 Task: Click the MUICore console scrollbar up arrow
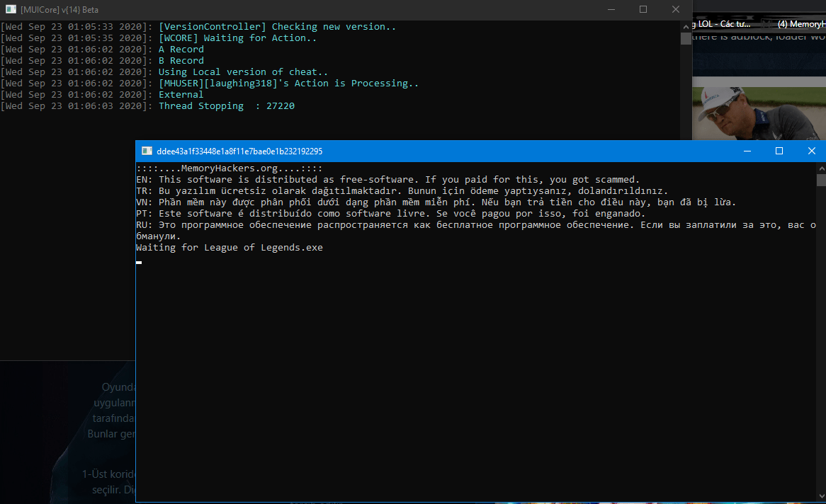tap(685, 26)
